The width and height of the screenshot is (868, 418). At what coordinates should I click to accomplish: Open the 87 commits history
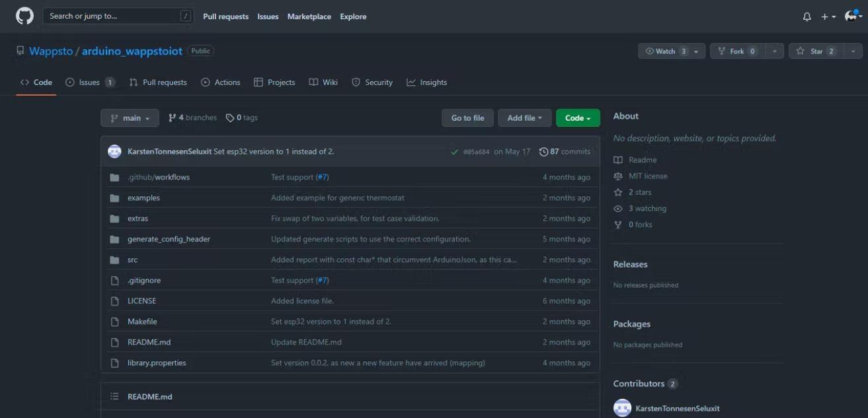pos(565,152)
